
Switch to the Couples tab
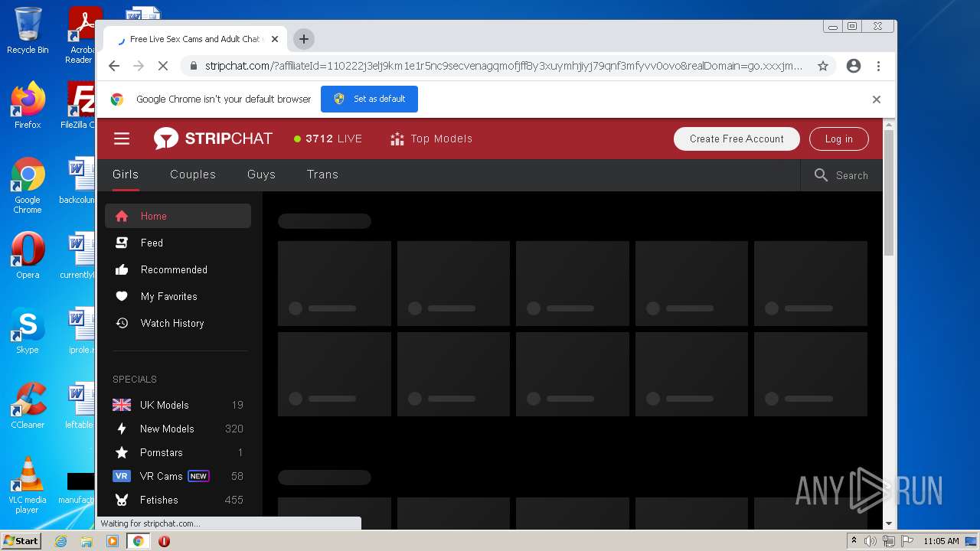pos(193,174)
